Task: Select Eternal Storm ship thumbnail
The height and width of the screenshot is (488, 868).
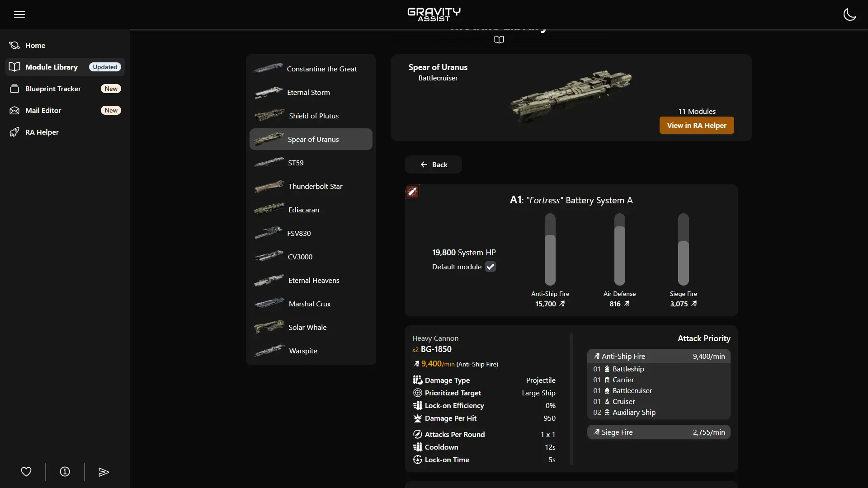Action: click(269, 93)
